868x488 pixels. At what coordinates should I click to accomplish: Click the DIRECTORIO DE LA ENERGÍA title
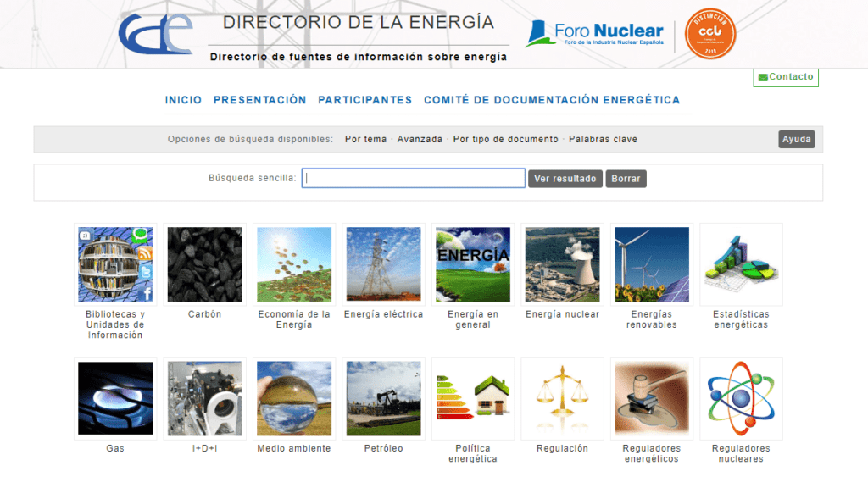(359, 22)
